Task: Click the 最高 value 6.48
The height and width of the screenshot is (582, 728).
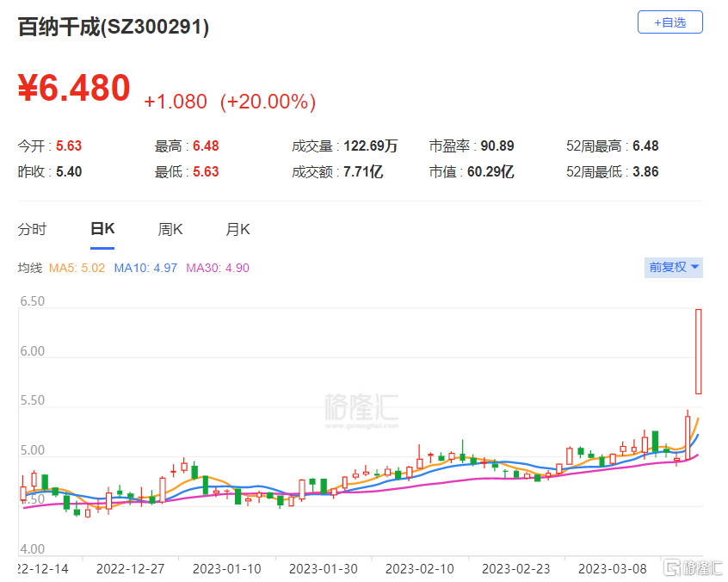Action: pyautogui.click(x=206, y=145)
